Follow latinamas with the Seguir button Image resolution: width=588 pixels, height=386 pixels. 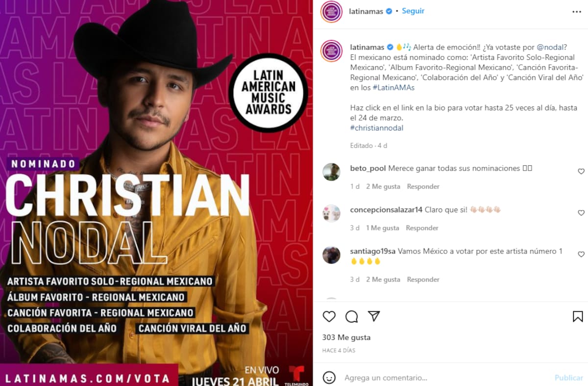point(413,11)
